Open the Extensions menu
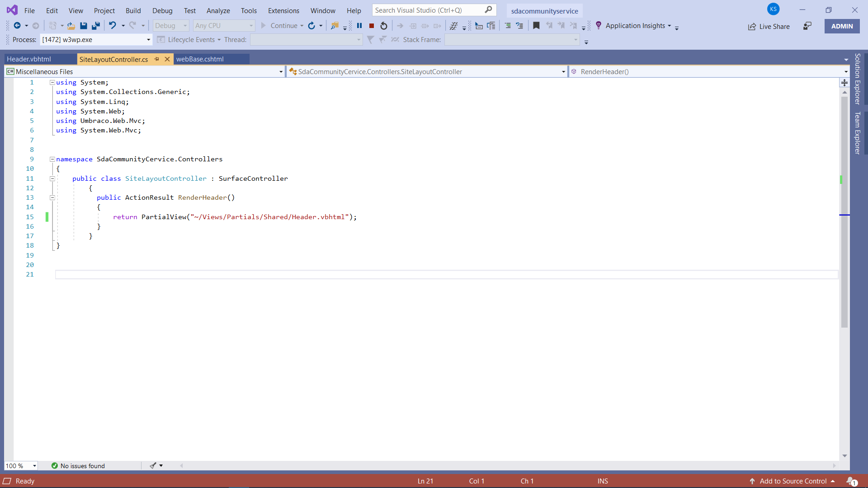This screenshot has height=488, width=868. tap(283, 10)
